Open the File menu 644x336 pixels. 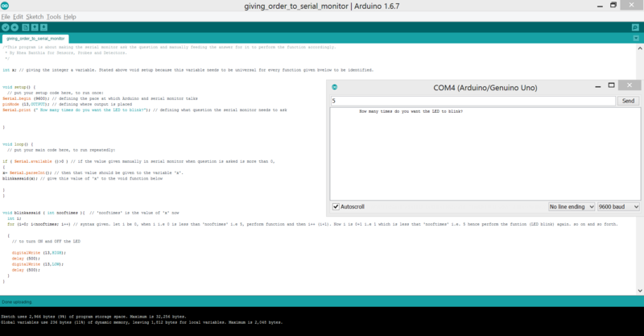(6, 16)
